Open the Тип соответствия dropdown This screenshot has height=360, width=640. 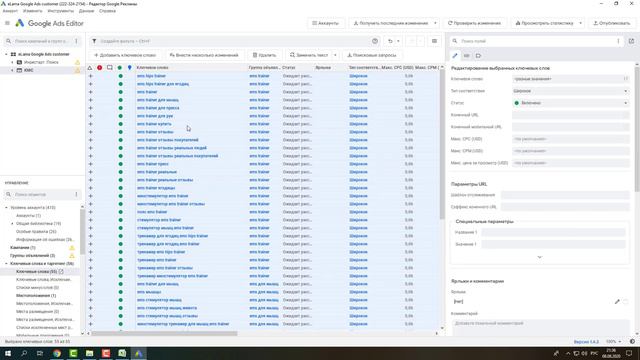571,91
